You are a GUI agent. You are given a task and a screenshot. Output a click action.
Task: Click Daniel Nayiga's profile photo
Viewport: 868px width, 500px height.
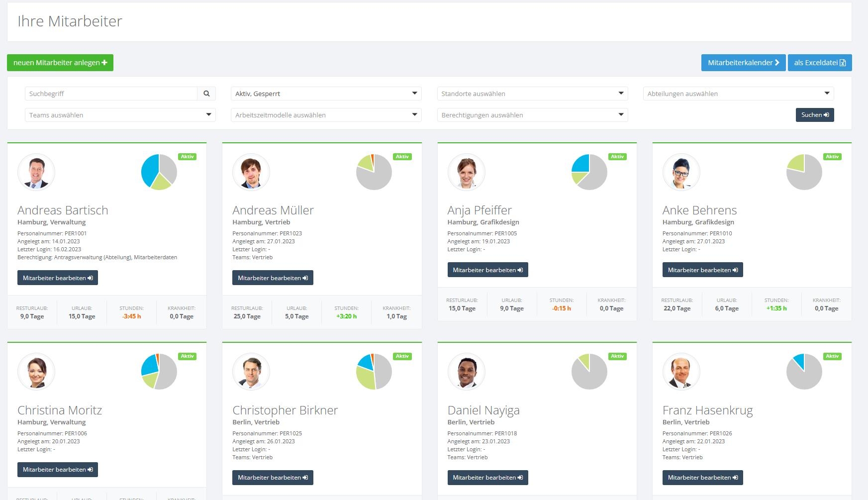[x=466, y=372]
